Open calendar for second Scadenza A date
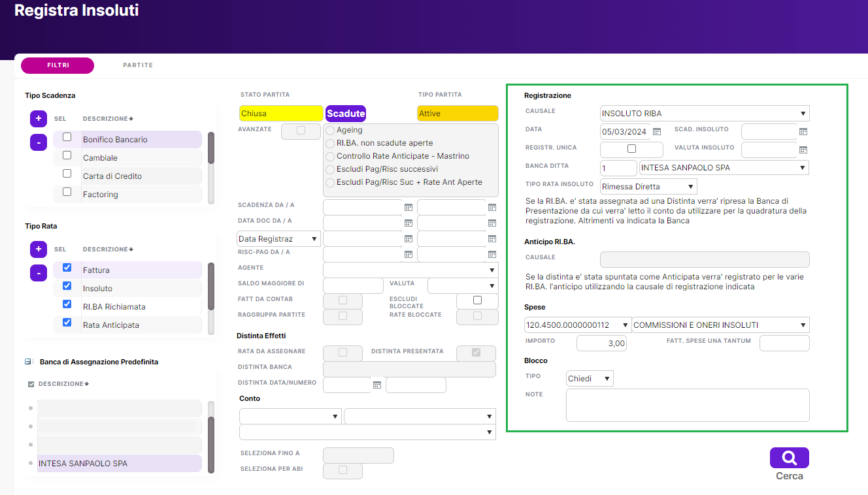 [x=492, y=208]
